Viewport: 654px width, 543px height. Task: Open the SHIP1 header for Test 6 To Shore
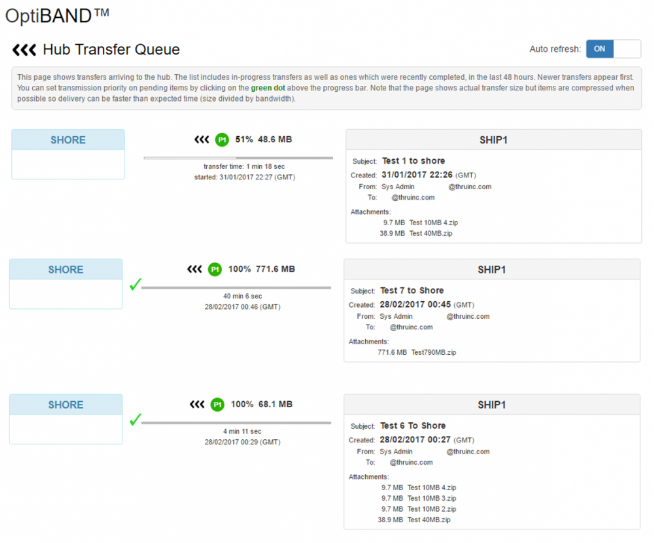point(491,405)
